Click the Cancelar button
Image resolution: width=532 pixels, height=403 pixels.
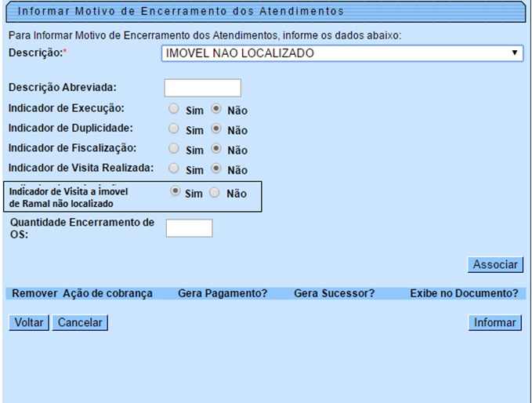pos(80,322)
